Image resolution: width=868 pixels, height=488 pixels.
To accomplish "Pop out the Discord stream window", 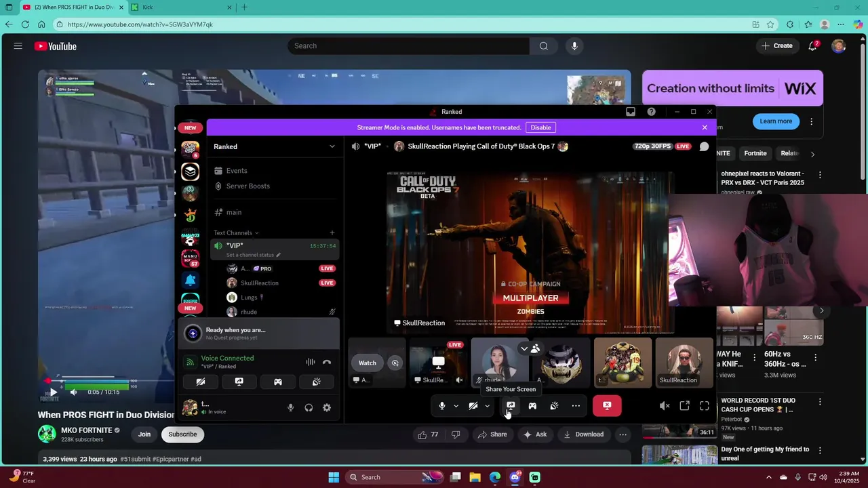I will pyautogui.click(x=684, y=406).
